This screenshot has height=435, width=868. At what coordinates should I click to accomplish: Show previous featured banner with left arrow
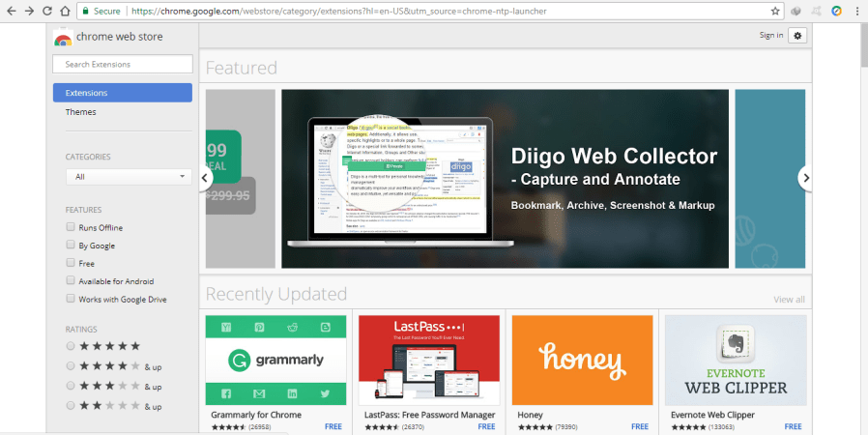(x=205, y=178)
